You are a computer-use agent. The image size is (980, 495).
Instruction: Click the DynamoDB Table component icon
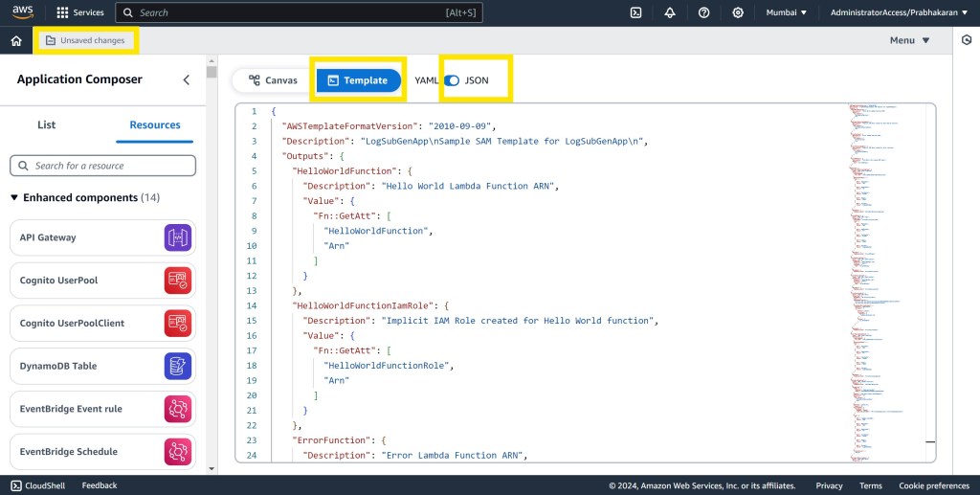(178, 366)
